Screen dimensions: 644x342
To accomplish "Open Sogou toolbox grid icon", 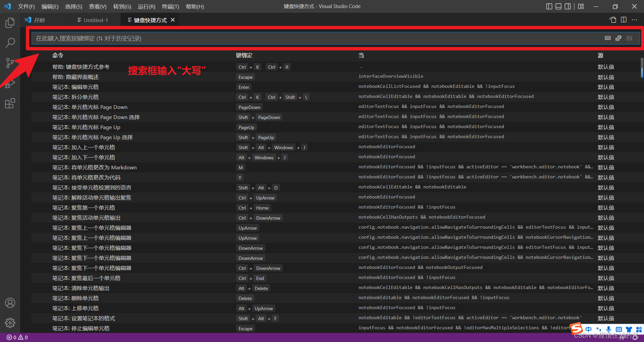I will click(639, 329).
